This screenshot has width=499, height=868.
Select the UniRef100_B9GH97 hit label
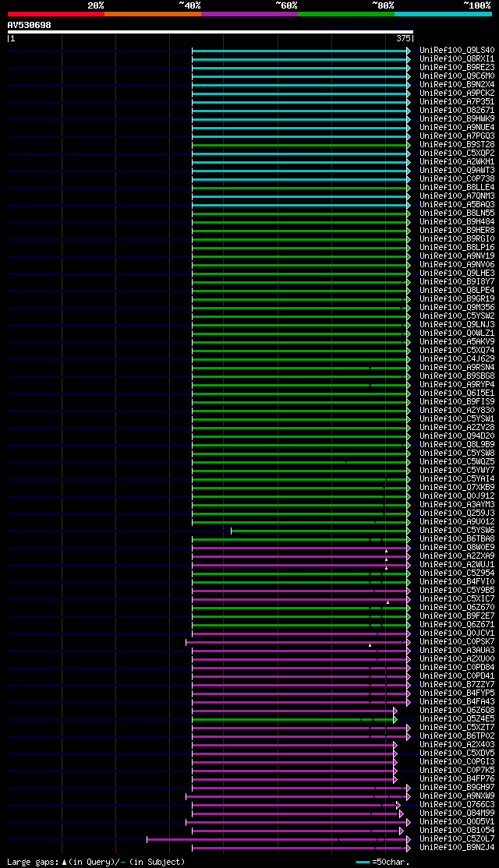coord(457,788)
